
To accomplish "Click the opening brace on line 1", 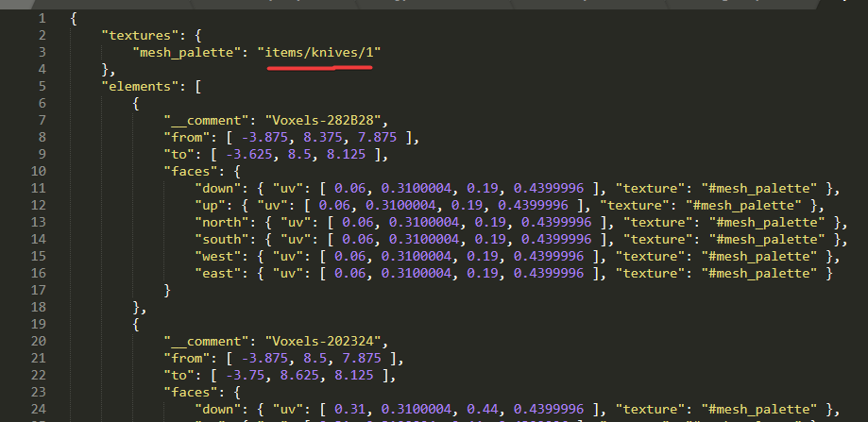I will (74, 19).
